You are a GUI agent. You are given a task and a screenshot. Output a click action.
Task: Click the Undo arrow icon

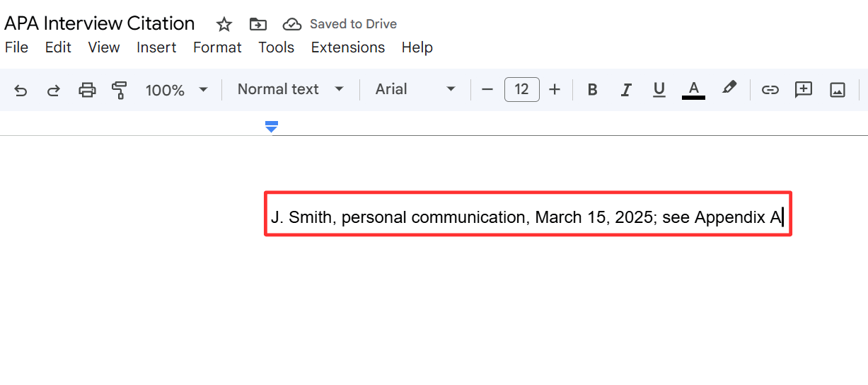(21, 90)
